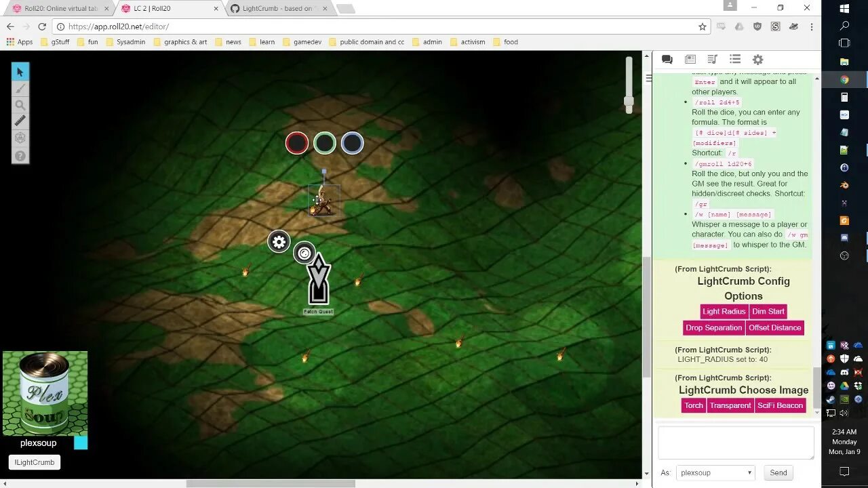Open the Apps bookmarks shortcut
Screen dimensions: 868x488
[20, 42]
